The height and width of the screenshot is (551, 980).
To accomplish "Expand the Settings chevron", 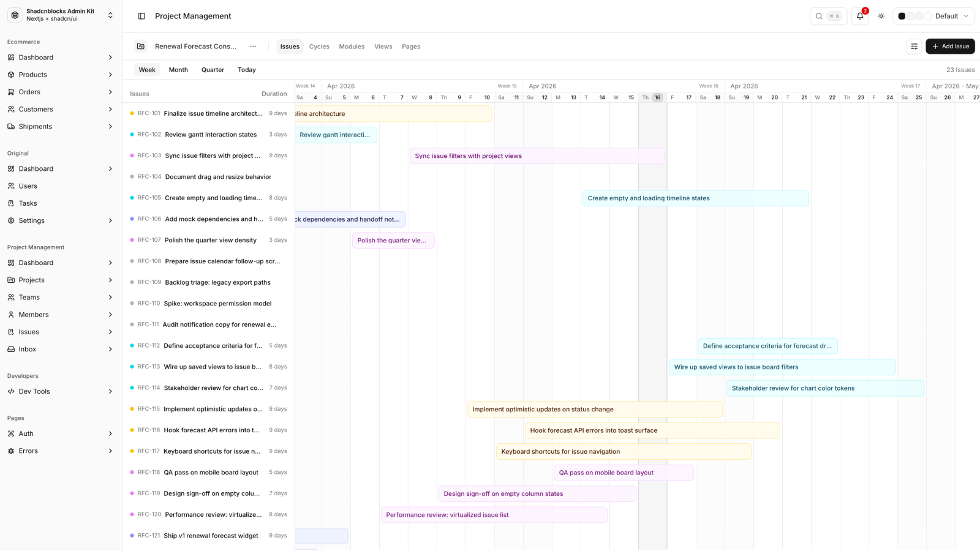I will pos(110,220).
